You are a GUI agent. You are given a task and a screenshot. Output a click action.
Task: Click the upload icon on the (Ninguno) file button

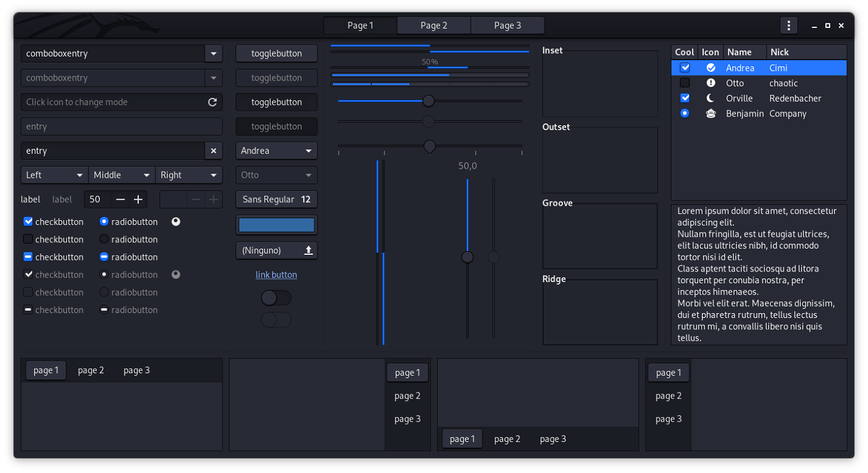coord(308,250)
